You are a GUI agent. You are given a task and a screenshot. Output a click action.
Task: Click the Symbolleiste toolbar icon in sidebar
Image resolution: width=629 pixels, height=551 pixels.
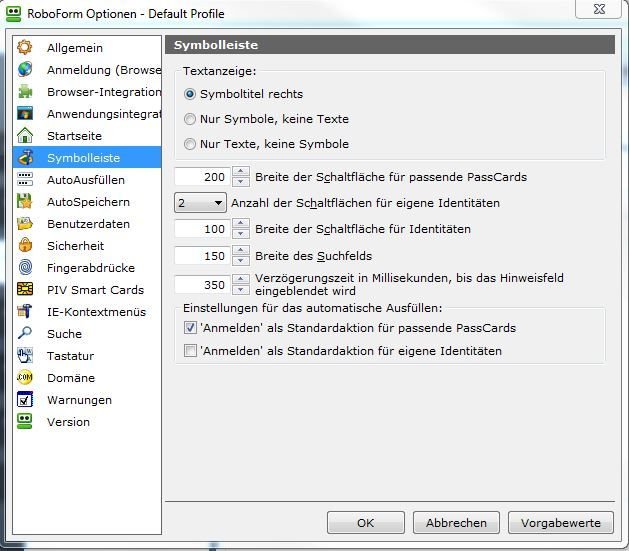[x=25, y=157]
